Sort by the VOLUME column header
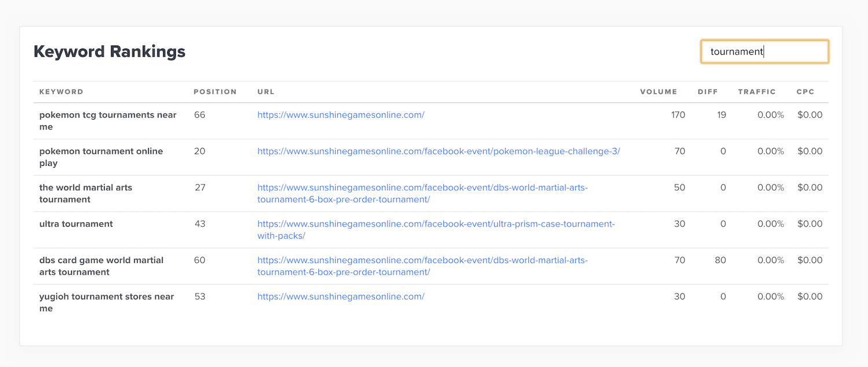The height and width of the screenshot is (367, 868). tap(659, 91)
